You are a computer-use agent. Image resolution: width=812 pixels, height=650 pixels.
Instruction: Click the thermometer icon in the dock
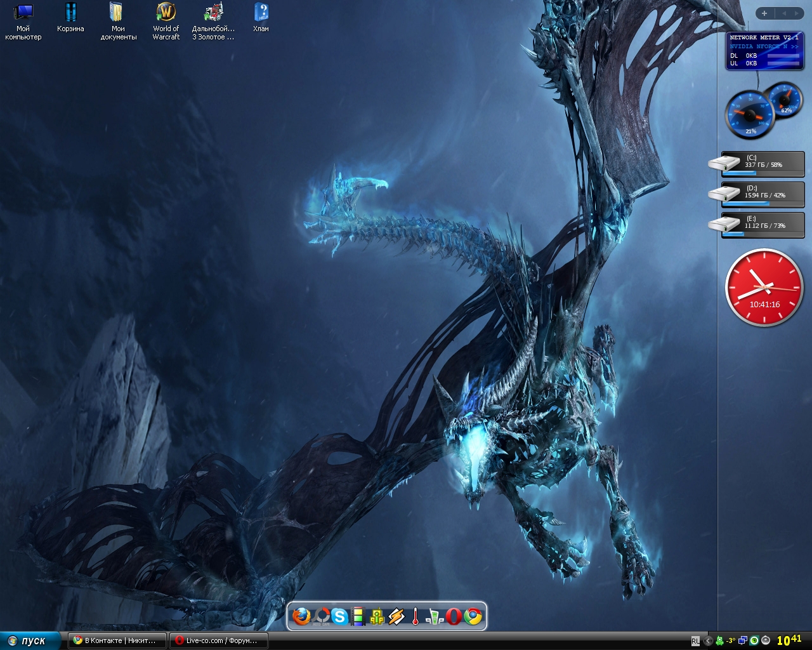pos(416,616)
